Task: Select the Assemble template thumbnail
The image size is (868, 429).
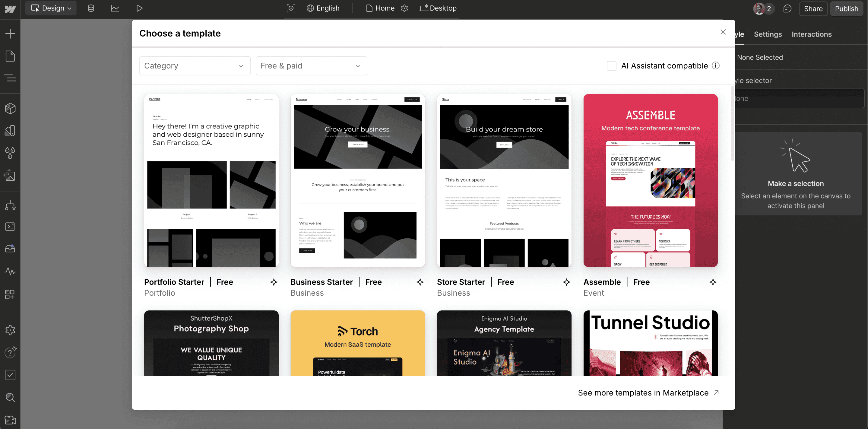Action: tap(650, 180)
